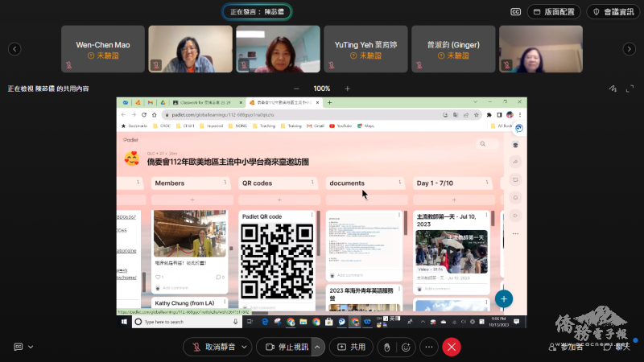
Task: Bookmark page with star icon in address bar
Action: [476, 115]
